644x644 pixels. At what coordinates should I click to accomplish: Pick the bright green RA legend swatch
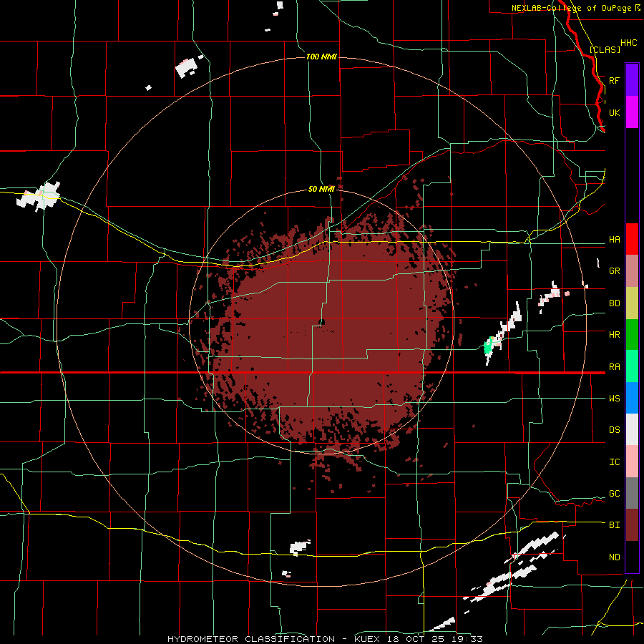632,366
